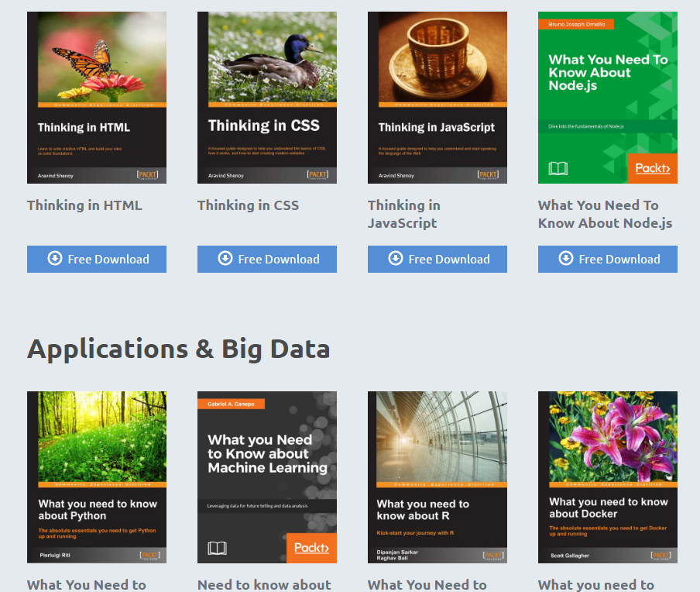
Task: Click the Docker book cover thumbnail
Action: tap(607, 477)
